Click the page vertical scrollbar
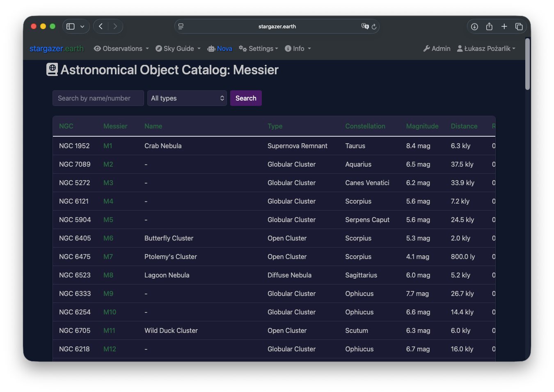 527,64
